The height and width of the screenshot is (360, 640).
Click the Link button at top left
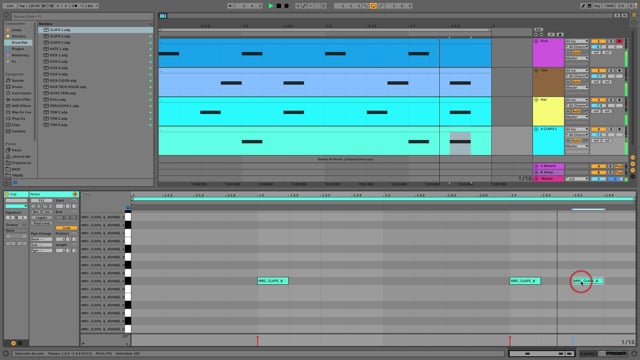click(x=10, y=6)
